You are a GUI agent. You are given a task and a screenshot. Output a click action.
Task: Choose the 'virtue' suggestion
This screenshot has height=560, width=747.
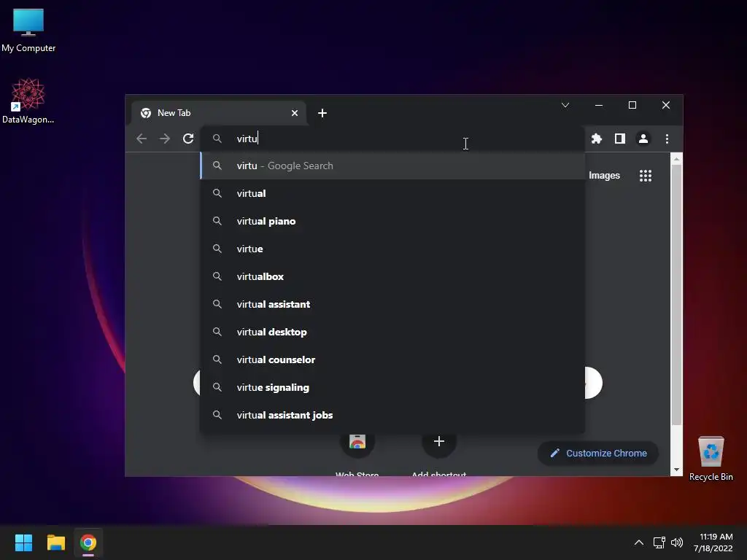(392, 249)
